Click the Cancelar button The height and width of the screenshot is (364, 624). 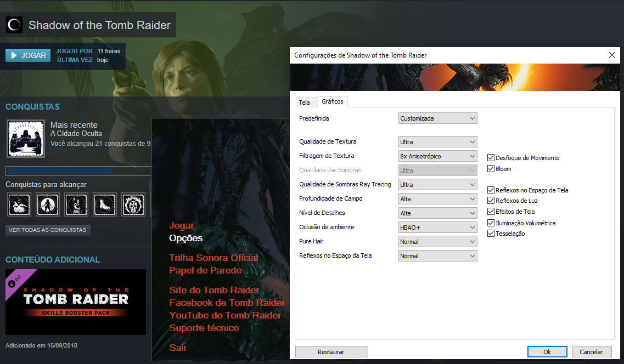click(592, 352)
